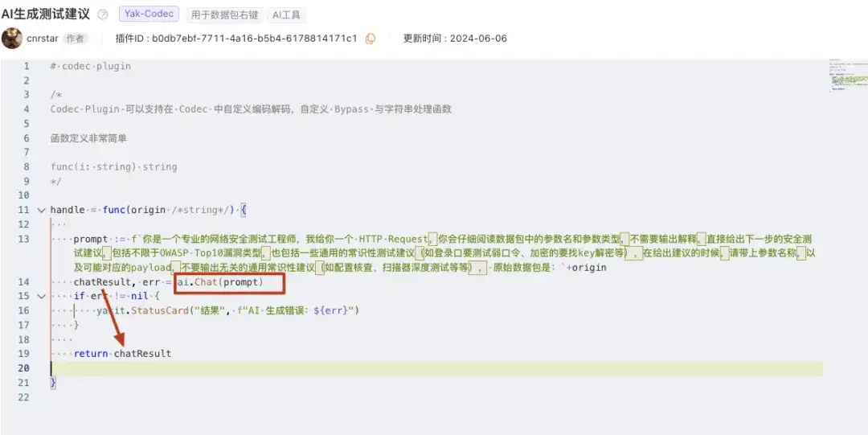Image resolution: width=868 pixels, height=435 pixels.
Task: Collapse the handle function at line 11
Action: point(41,210)
